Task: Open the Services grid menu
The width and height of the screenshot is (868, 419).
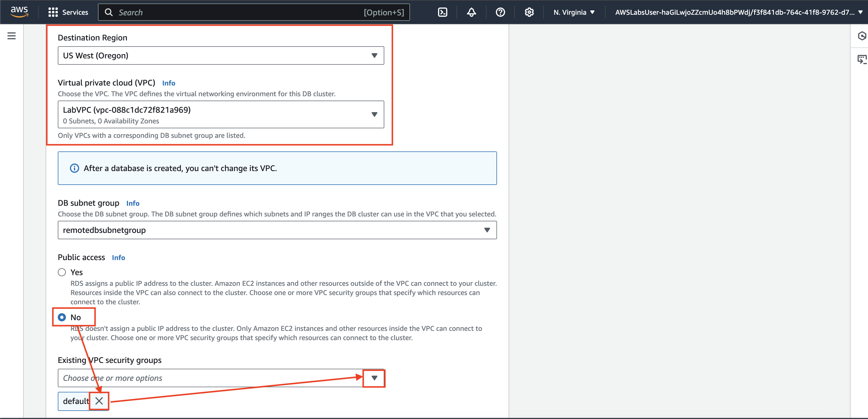Action: click(x=53, y=12)
